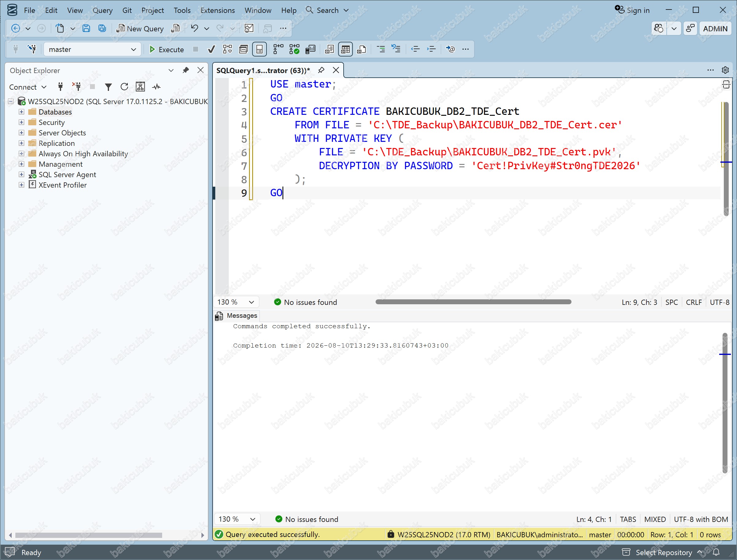Click the diagram icon in the Object Explorer toolbar
Viewport: 737px width, 560px height.
(140, 87)
